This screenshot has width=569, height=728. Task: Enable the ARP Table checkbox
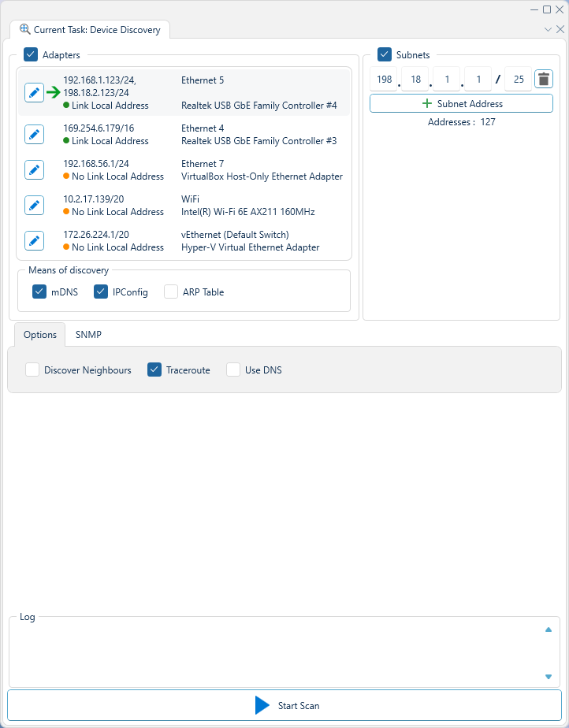click(171, 292)
